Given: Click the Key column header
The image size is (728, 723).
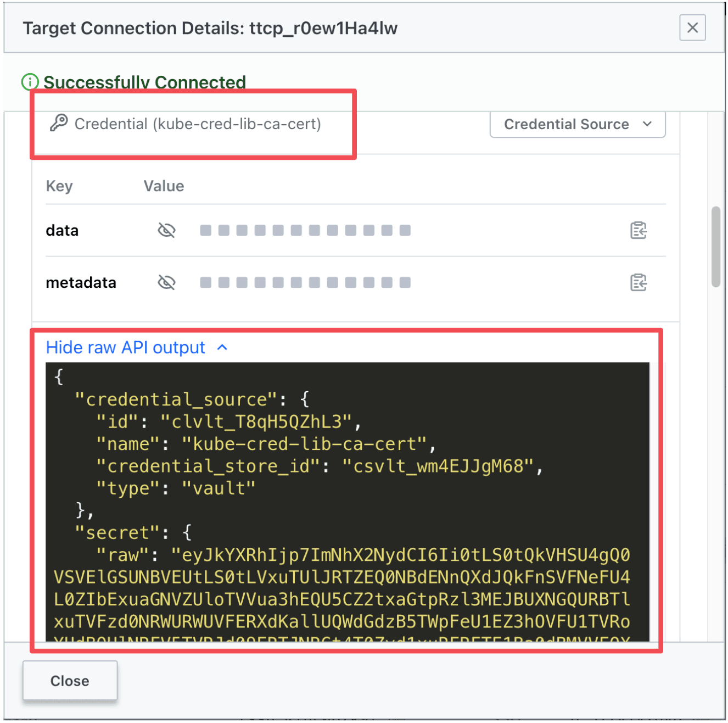Looking at the screenshot, I should 59,186.
